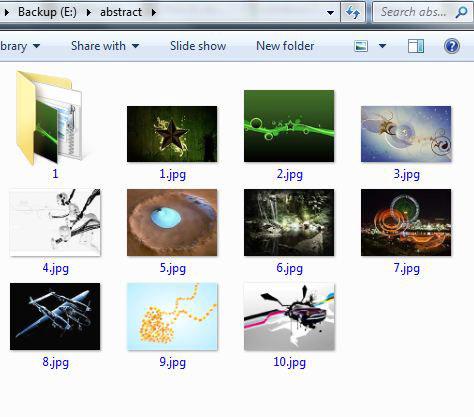Click the file name label 8.jpg

click(x=55, y=362)
